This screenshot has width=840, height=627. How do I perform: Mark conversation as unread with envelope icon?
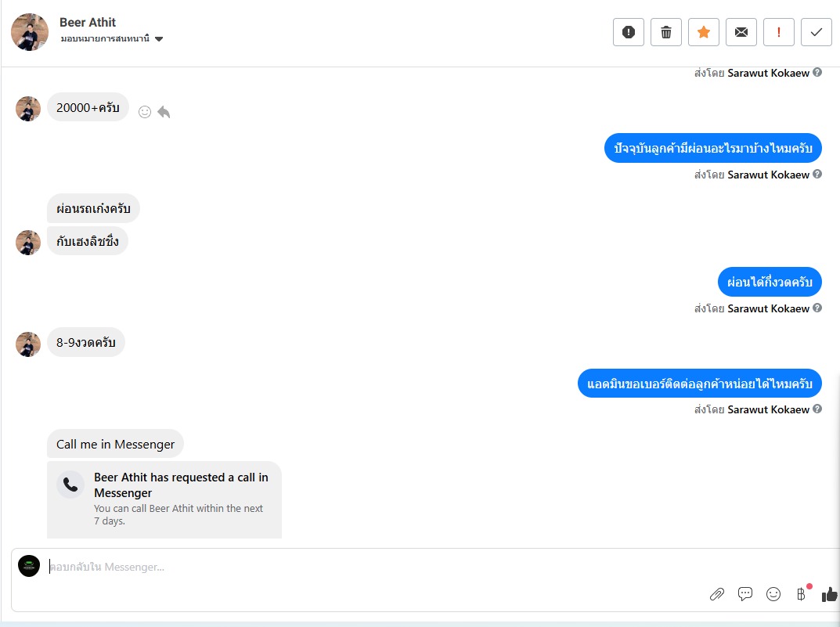741,32
